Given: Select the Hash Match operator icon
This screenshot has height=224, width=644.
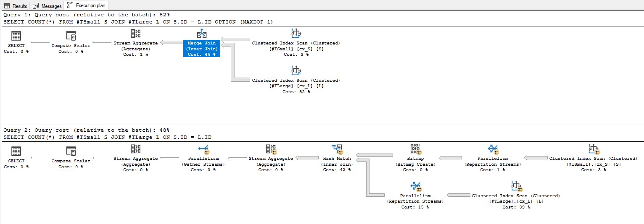Looking at the screenshot, I should pos(338,149).
